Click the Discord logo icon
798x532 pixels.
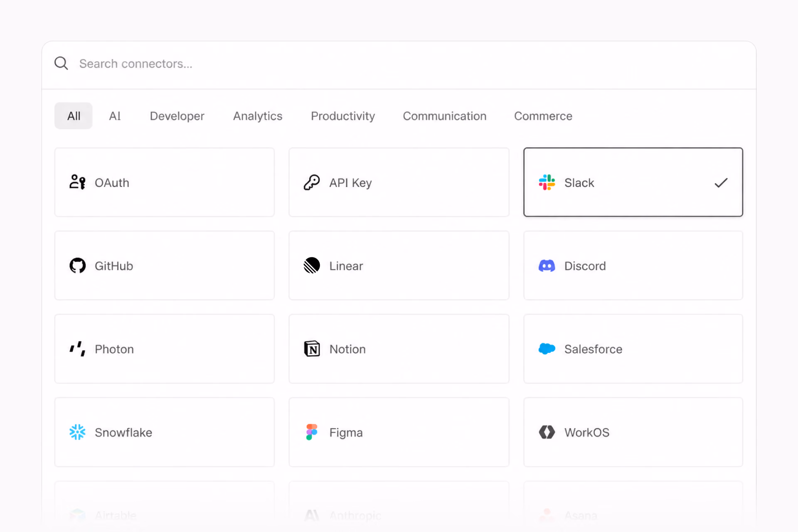coord(547,266)
